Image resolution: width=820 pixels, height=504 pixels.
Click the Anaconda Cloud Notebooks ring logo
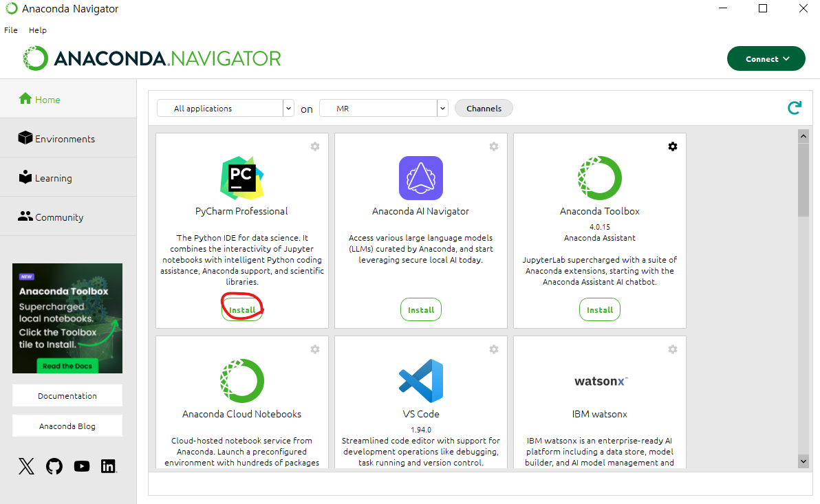(241, 381)
